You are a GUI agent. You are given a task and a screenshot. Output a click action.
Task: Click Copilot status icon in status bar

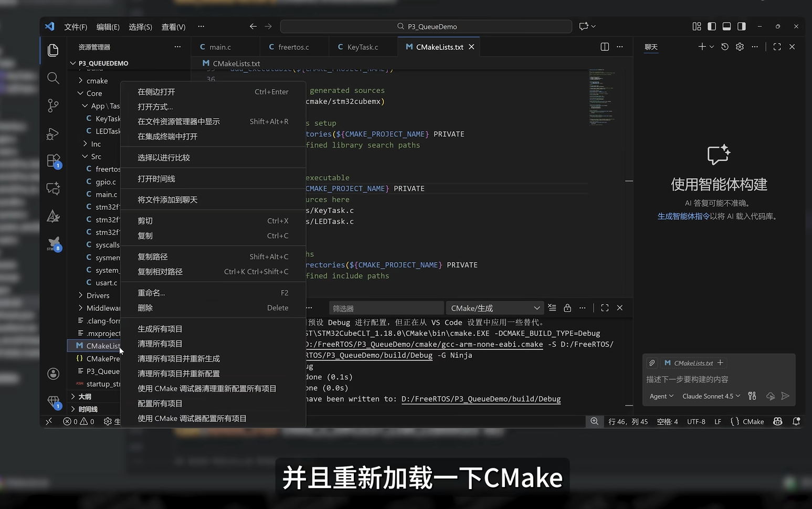click(778, 421)
